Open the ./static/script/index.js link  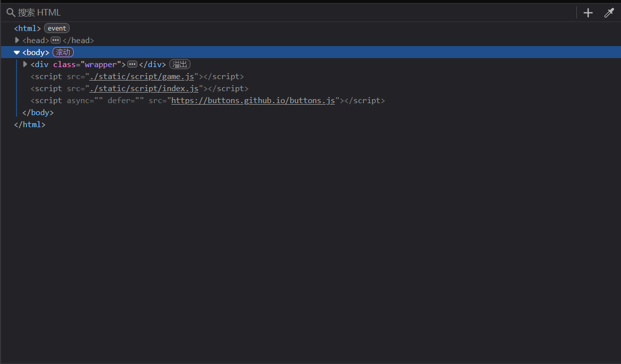pos(144,89)
